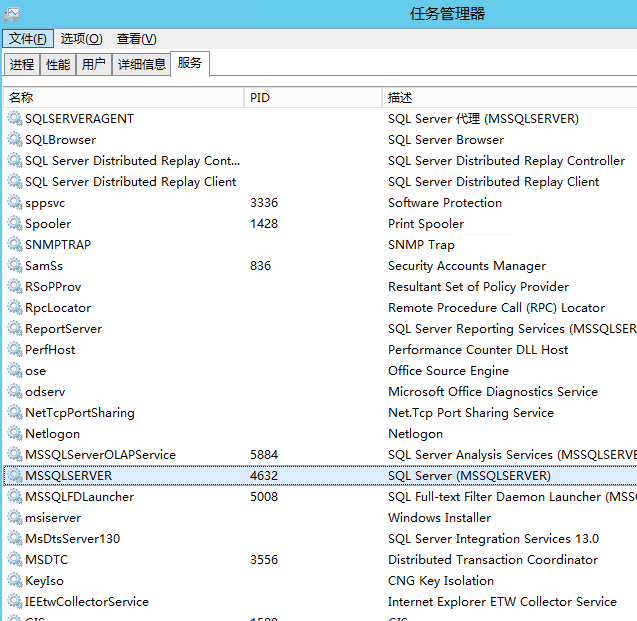637x621 pixels.
Task: Click gear icon beside IEEtwCollectorService
Action: point(15,602)
